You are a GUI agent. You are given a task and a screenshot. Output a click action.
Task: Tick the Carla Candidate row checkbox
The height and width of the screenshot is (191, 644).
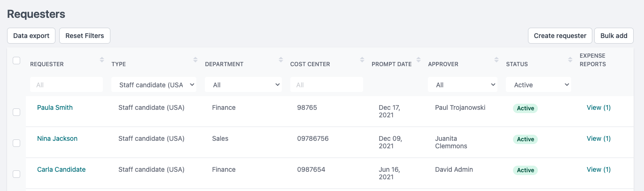tap(16, 174)
